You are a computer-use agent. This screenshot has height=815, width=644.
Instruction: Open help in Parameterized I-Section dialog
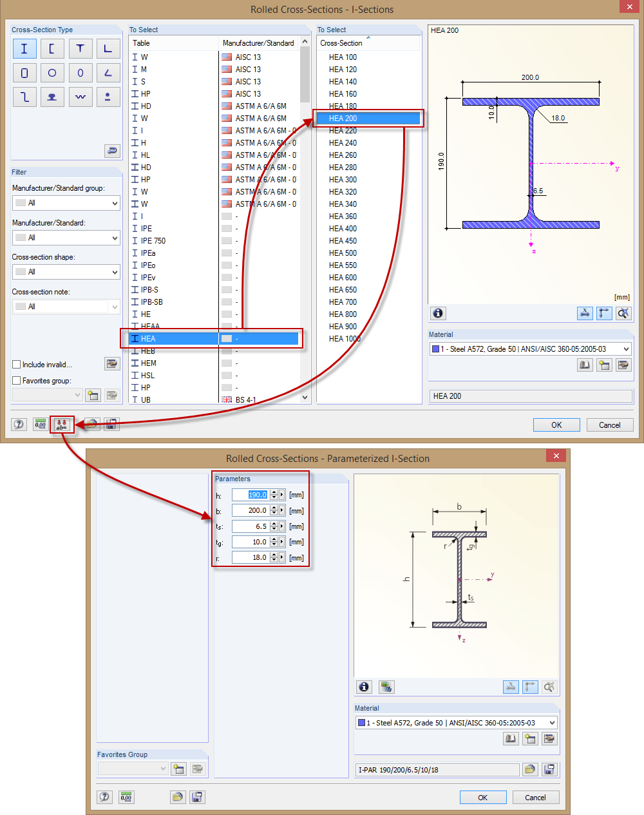point(105,797)
